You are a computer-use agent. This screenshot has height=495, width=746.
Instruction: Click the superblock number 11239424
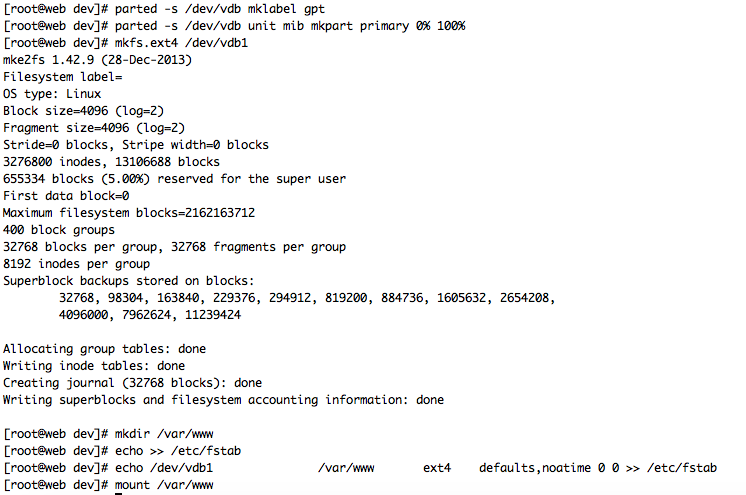213,315
